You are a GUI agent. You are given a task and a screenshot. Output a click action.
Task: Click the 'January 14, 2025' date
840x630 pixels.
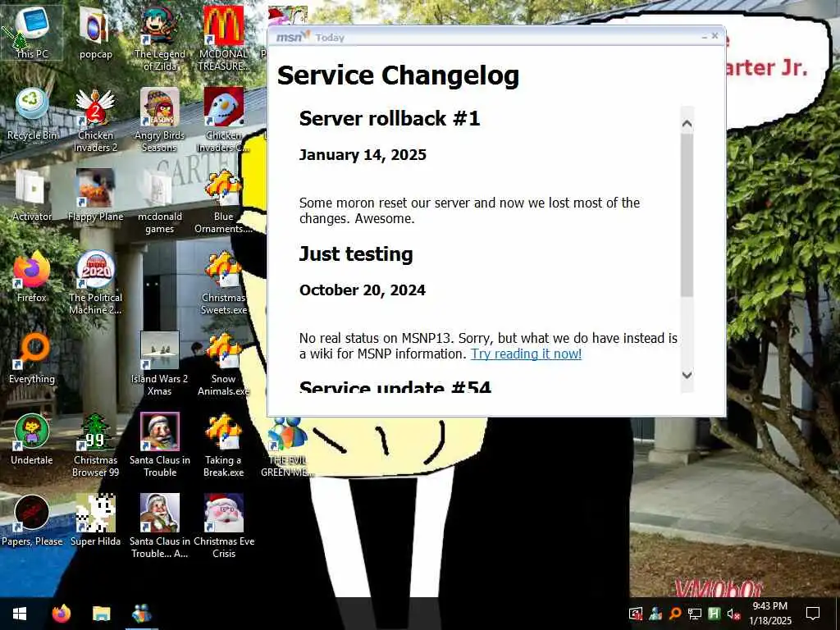click(363, 155)
